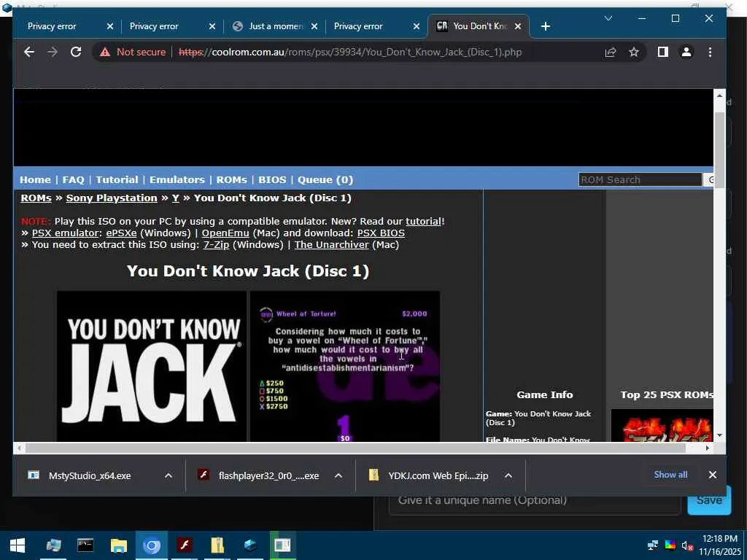Image resolution: width=747 pixels, height=560 pixels.
Task: Open Queue (0) in the site navigation
Action: pos(325,179)
